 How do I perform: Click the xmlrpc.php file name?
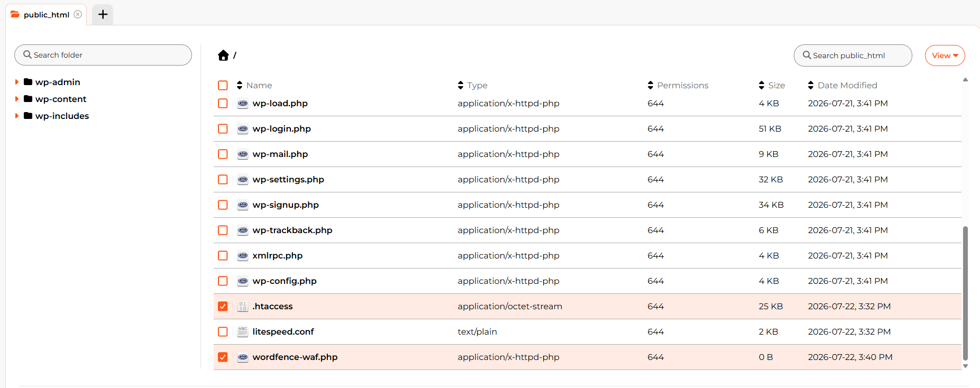(278, 256)
